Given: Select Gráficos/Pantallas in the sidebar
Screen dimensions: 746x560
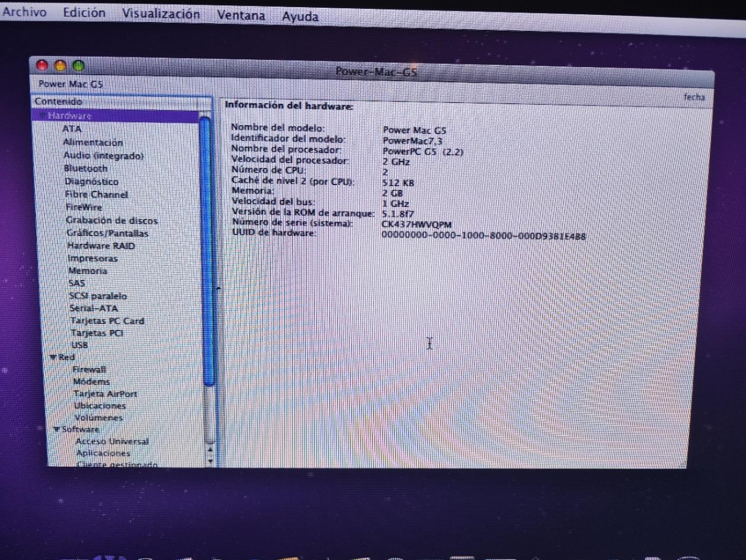Looking at the screenshot, I should (x=107, y=233).
